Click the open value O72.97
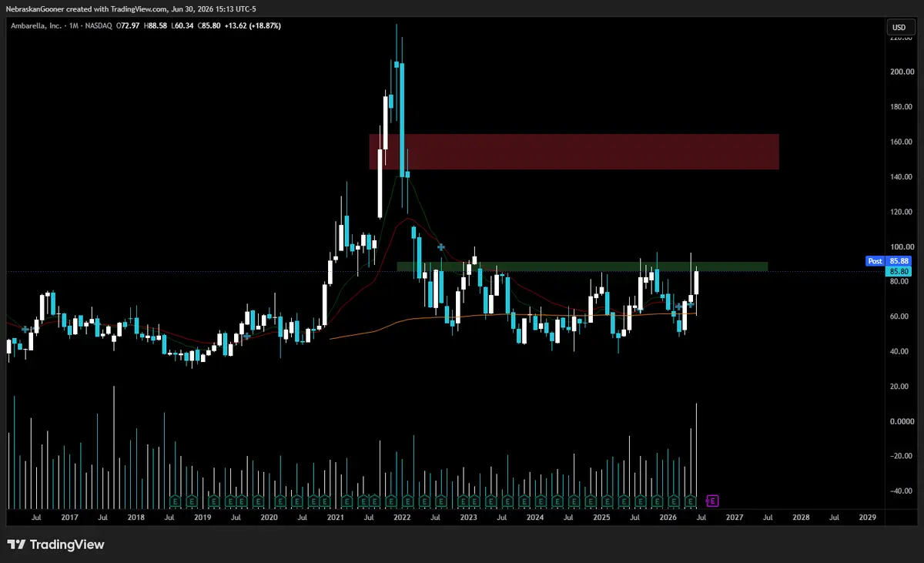 coord(126,25)
